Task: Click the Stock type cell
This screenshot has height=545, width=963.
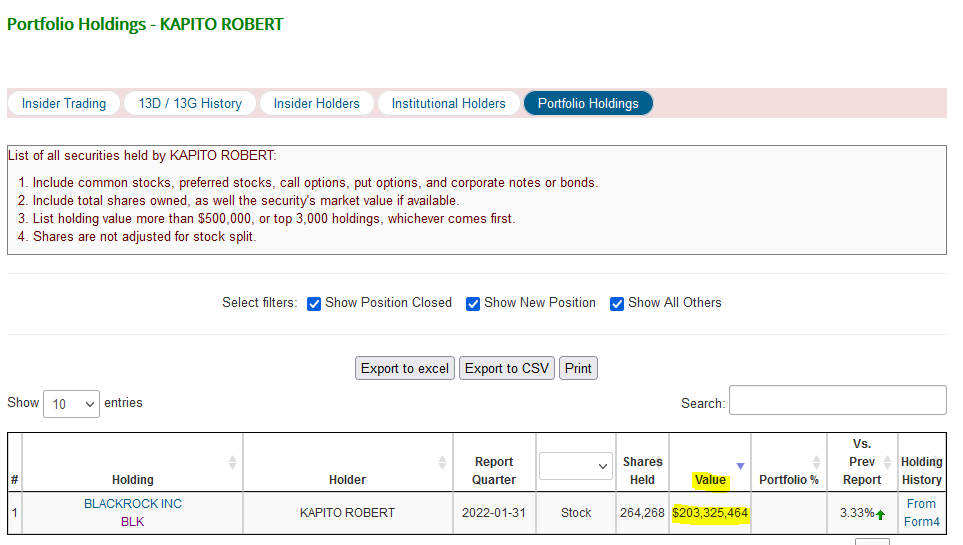Action: click(576, 512)
